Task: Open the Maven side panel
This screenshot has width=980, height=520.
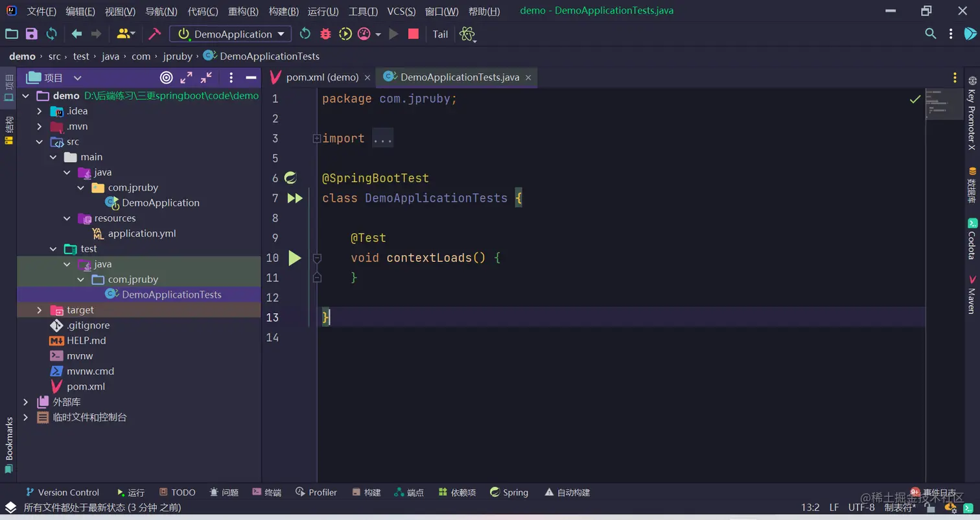Action: click(972, 294)
